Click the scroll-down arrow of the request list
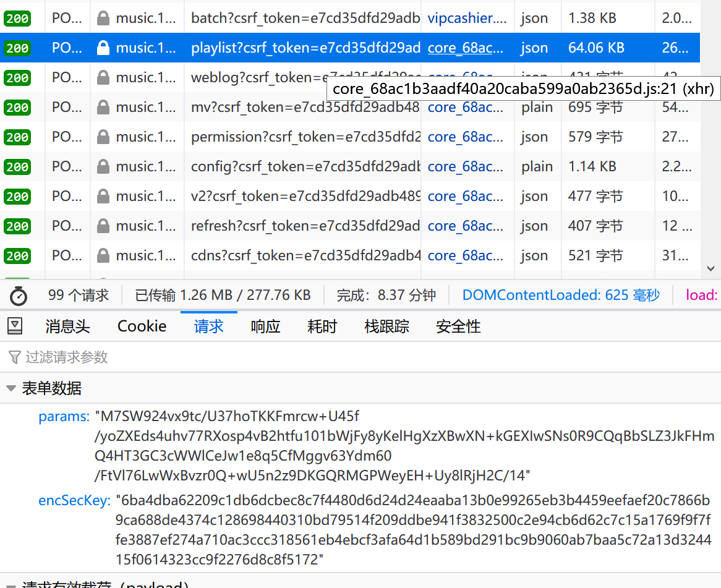Image resolution: width=721 pixels, height=588 pixels. point(710,268)
